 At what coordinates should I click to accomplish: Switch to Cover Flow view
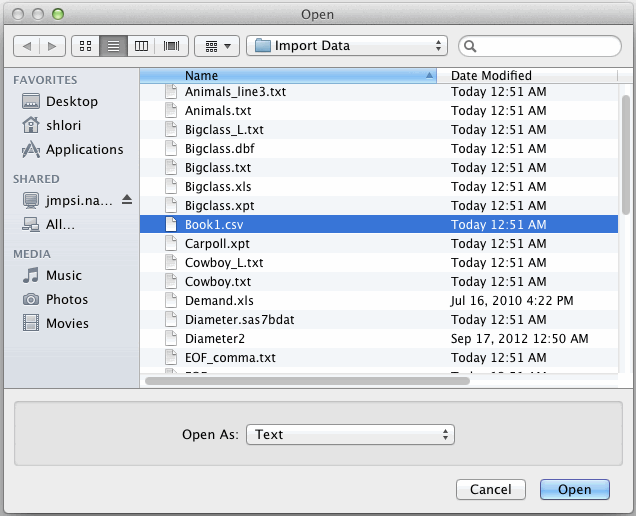point(171,46)
